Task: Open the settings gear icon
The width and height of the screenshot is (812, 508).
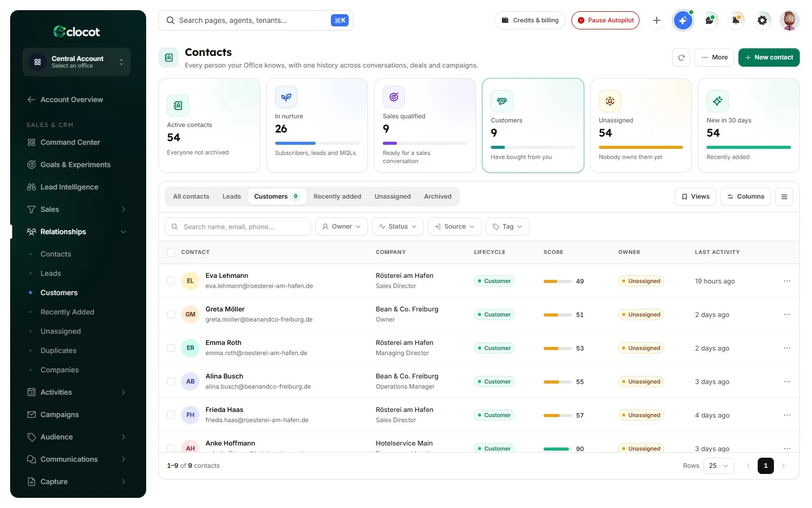Action: [x=762, y=20]
